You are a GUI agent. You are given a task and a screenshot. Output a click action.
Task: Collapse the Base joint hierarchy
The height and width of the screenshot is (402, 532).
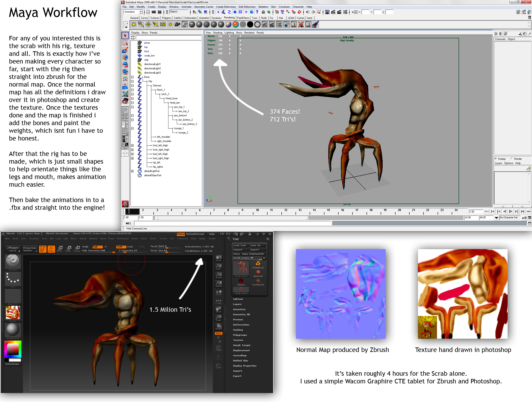point(132,77)
